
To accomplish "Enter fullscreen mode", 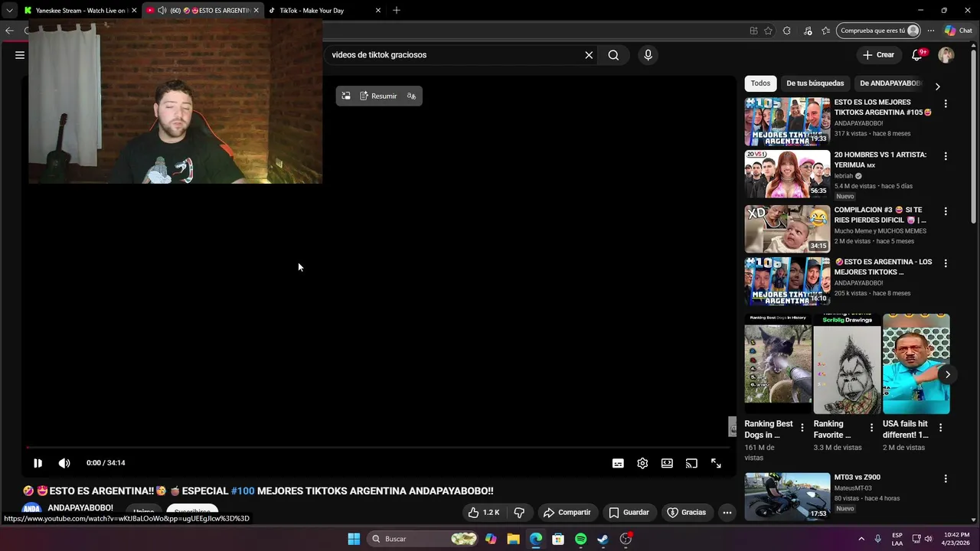I will coord(716,463).
